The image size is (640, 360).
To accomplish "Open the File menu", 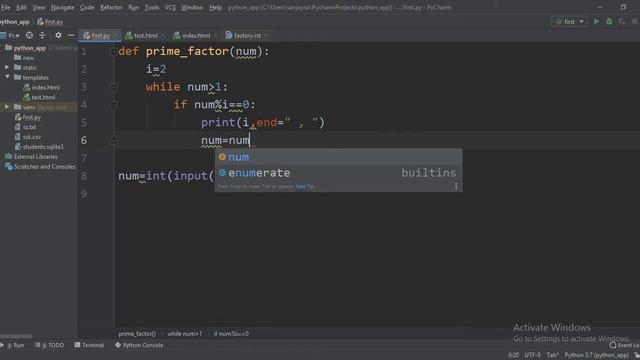I will pyautogui.click(x=6, y=7).
